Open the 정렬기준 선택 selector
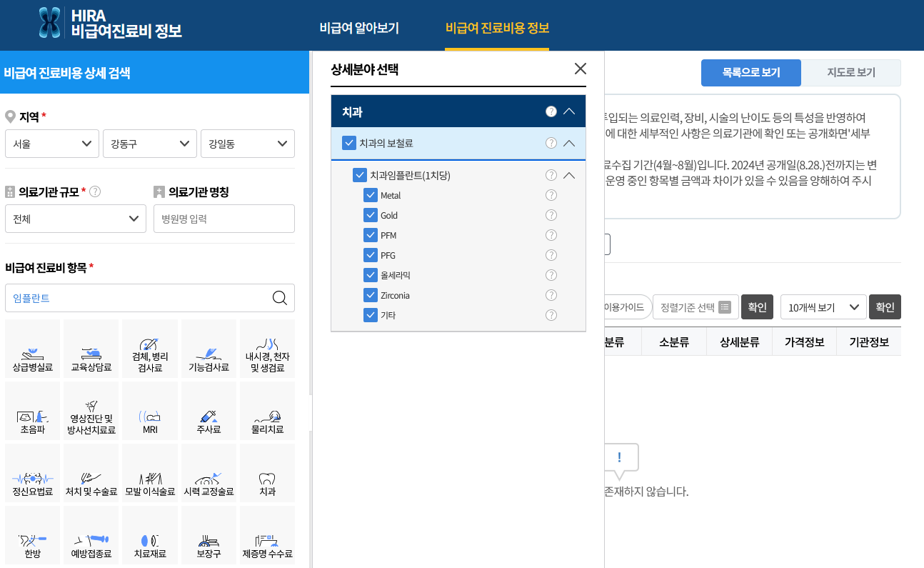924x568 pixels. coord(695,307)
